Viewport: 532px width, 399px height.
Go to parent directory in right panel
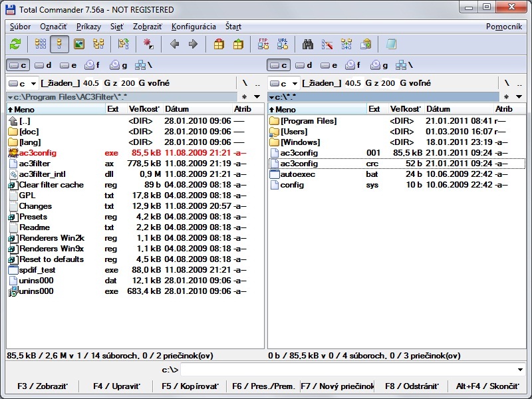tap(519, 84)
